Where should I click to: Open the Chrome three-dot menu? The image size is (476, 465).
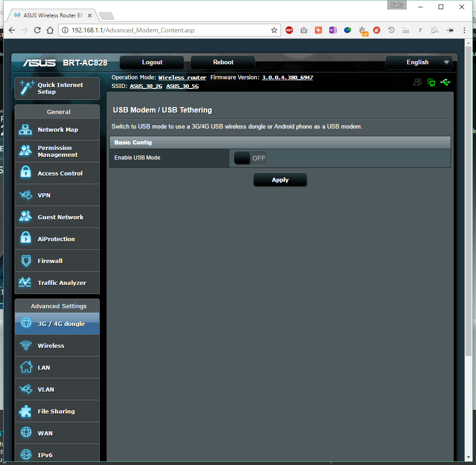[x=464, y=30]
